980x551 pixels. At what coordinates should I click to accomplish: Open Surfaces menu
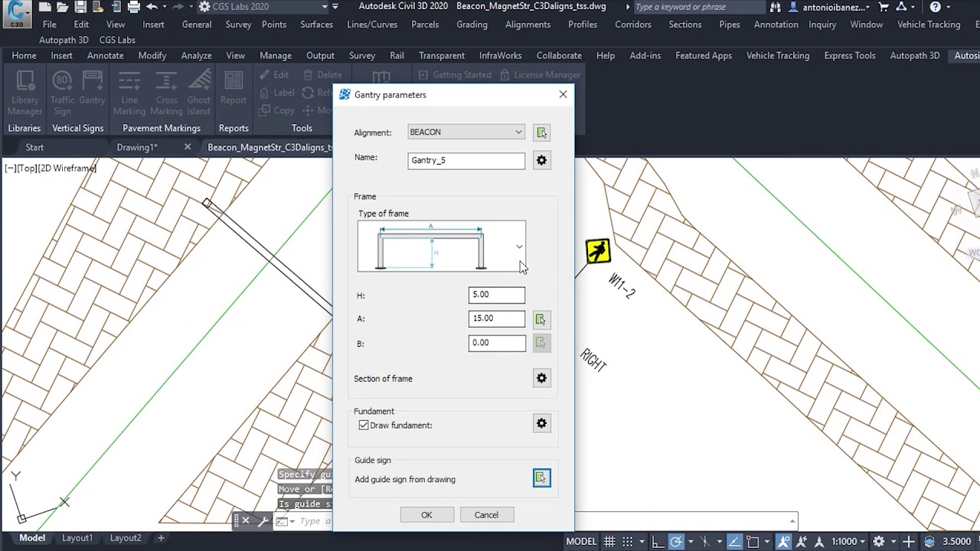316,24
